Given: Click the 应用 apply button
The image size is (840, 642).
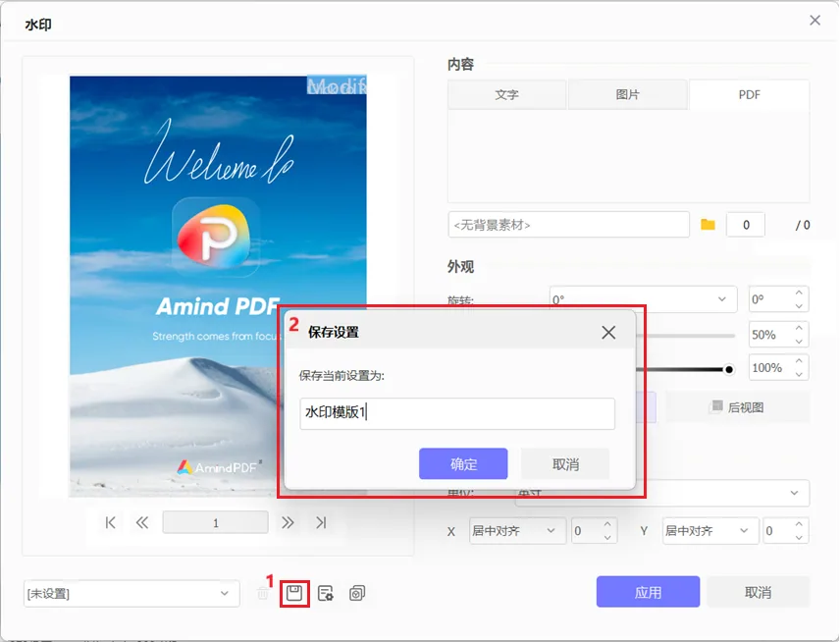Looking at the screenshot, I should [x=649, y=592].
